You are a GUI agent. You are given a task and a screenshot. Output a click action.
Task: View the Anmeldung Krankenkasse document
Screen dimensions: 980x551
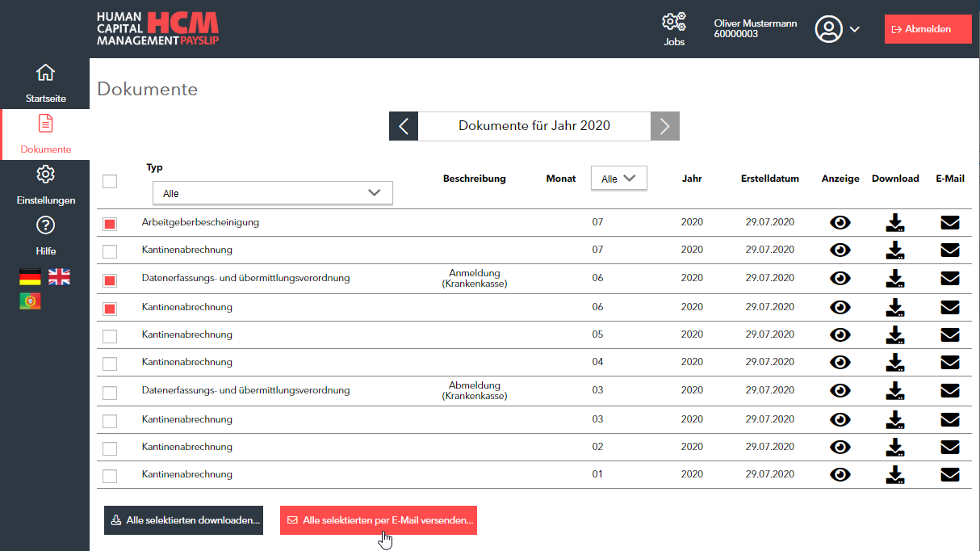coord(840,279)
